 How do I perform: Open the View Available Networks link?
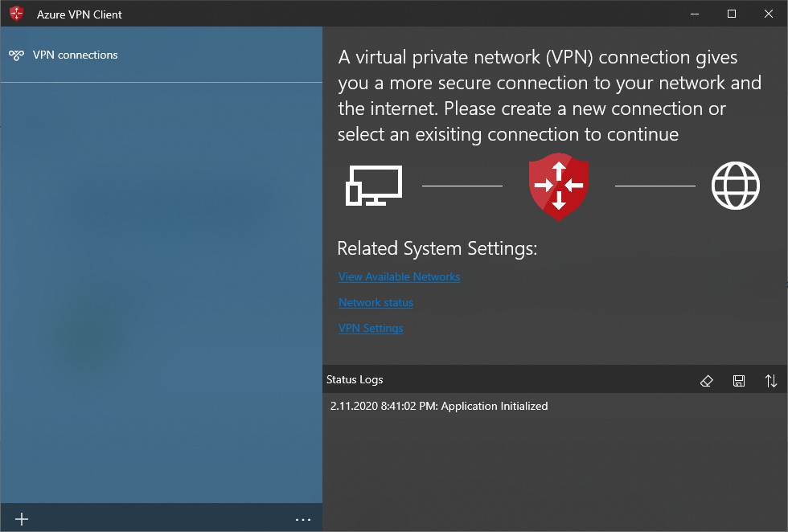(x=399, y=276)
